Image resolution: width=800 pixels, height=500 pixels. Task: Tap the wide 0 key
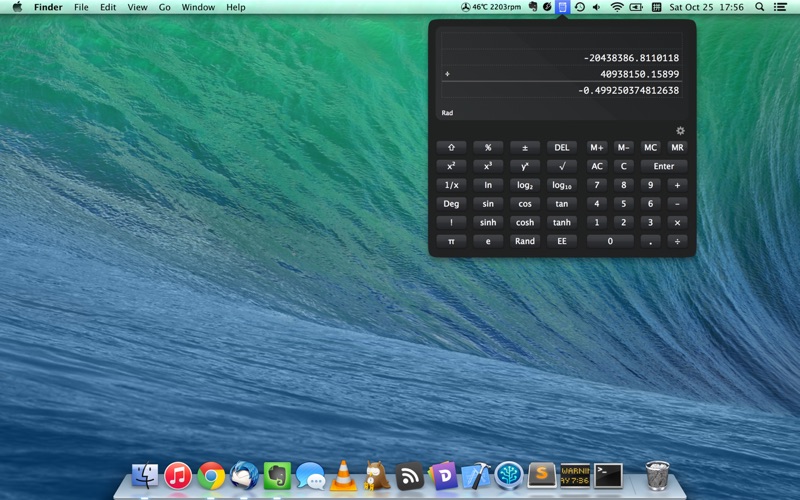[610, 241]
